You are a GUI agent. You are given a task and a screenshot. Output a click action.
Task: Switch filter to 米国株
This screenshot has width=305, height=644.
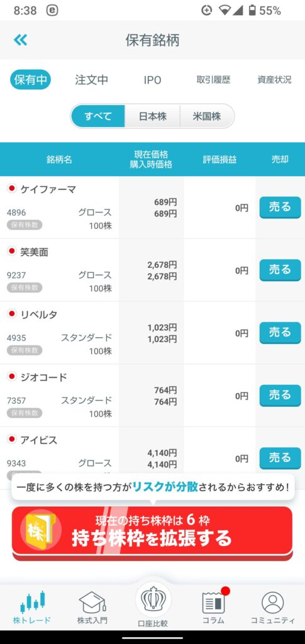(207, 116)
